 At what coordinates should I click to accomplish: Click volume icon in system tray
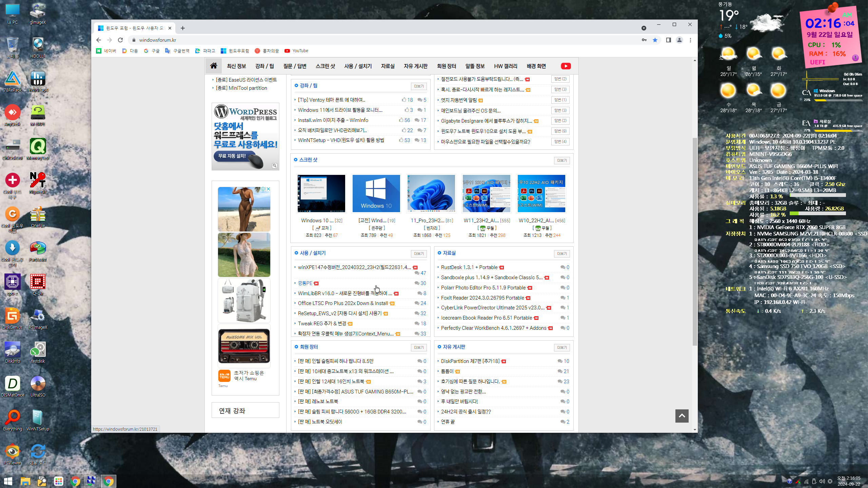pos(822,481)
